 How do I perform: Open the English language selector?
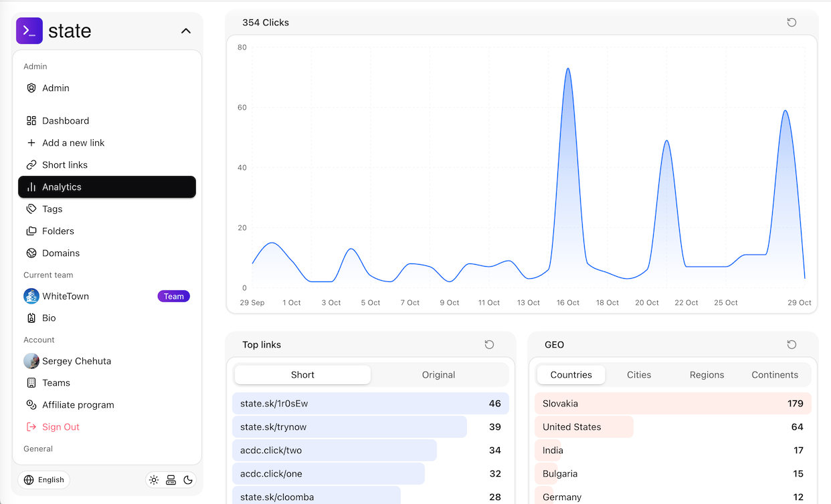point(44,479)
